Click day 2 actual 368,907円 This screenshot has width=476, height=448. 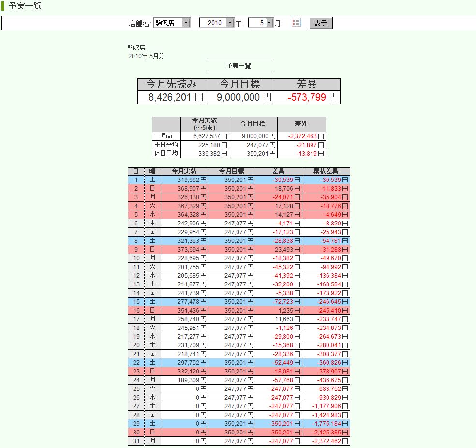(185, 189)
